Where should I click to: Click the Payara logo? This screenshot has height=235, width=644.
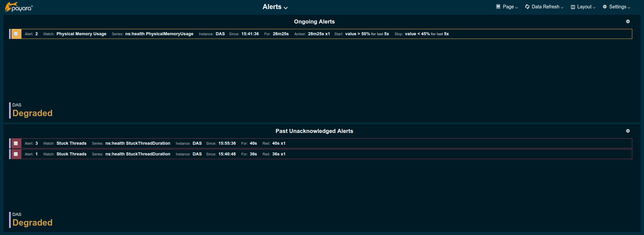point(19,7)
